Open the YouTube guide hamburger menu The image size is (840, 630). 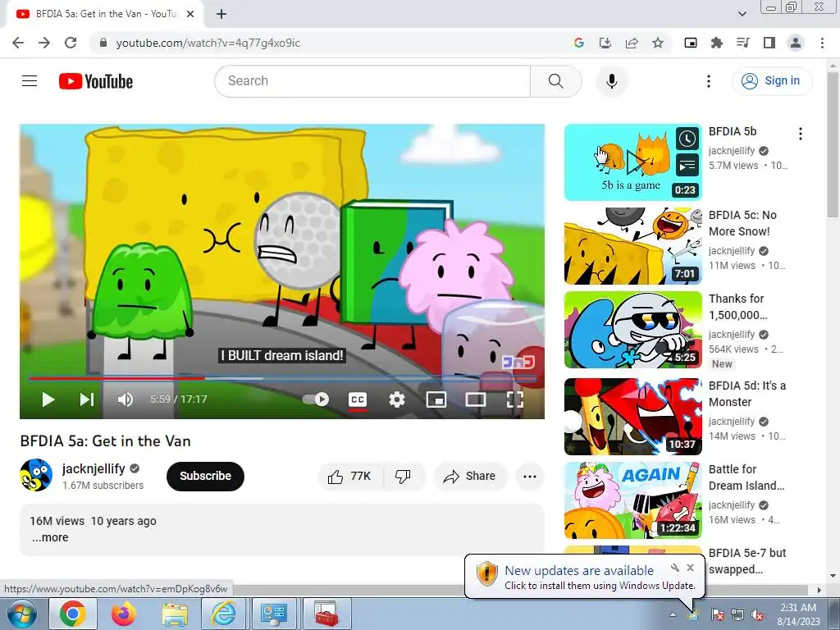click(x=30, y=81)
